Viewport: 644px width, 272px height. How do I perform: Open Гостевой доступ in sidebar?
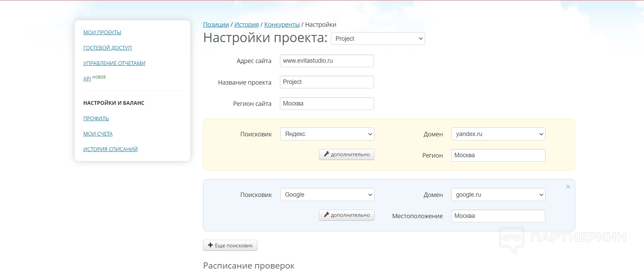(107, 48)
